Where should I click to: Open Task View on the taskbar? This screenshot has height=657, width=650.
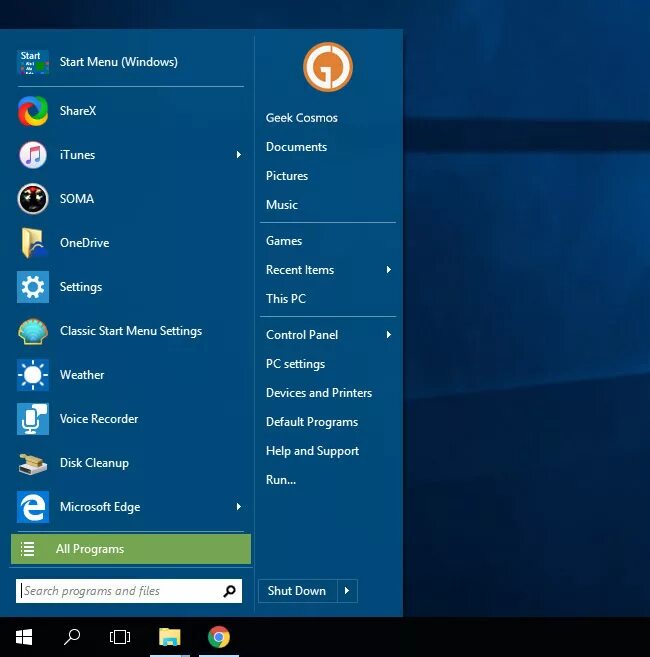coord(120,637)
